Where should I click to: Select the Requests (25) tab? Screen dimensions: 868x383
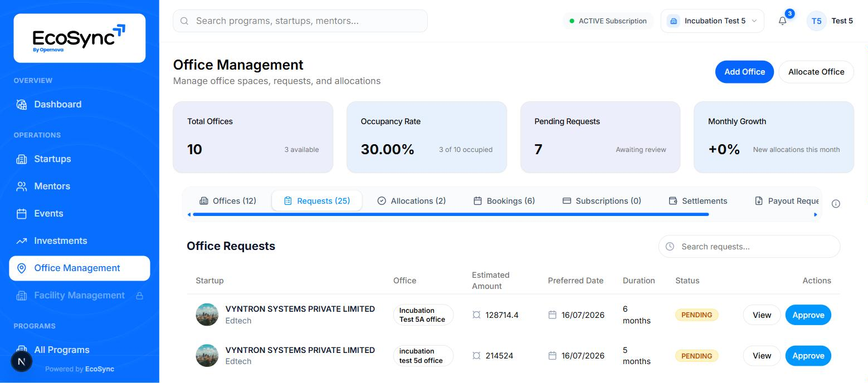tap(317, 201)
